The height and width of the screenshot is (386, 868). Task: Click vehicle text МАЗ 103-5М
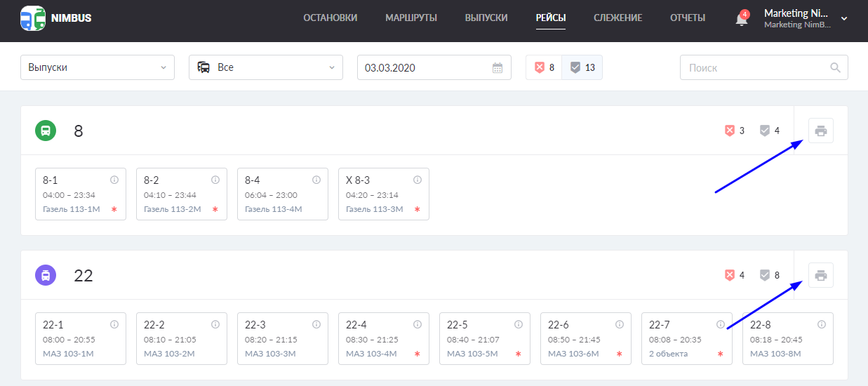coord(472,354)
